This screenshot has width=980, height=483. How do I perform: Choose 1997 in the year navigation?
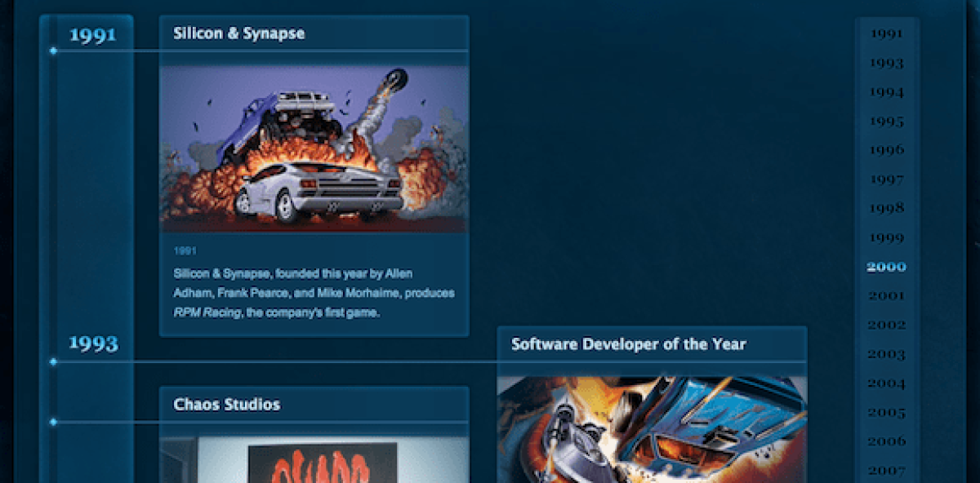tap(886, 179)
